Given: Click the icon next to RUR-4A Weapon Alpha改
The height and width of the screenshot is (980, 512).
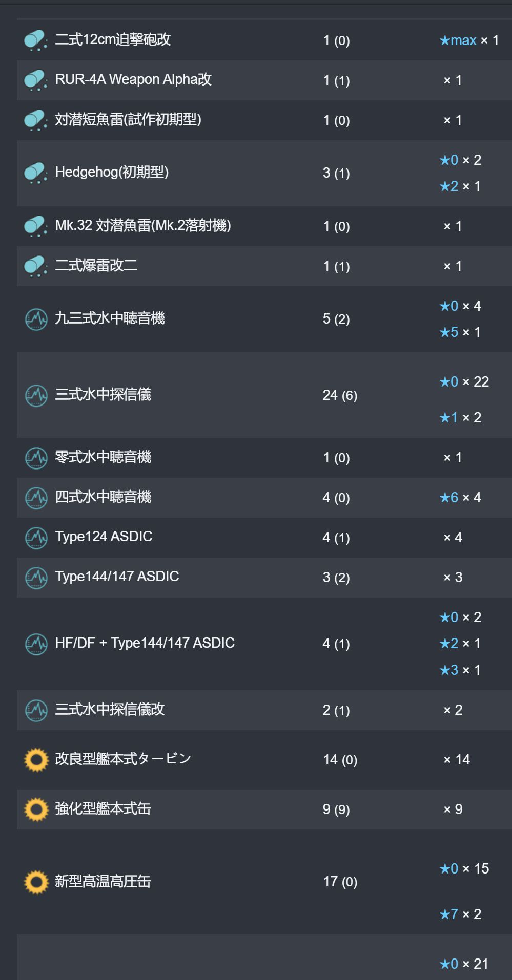Looking at the screenshot, I should click(36, 80).
